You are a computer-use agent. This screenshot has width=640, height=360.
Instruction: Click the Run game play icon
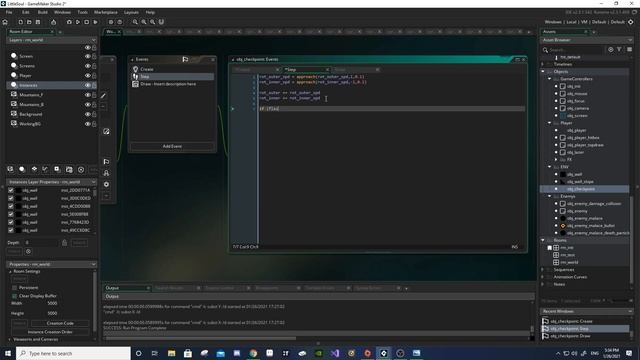[x=78, y=22]
